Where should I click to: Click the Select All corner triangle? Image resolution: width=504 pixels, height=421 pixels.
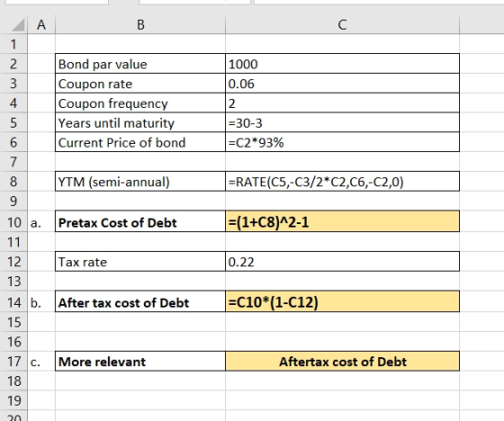pyautogui.click(x=18, y=25)
